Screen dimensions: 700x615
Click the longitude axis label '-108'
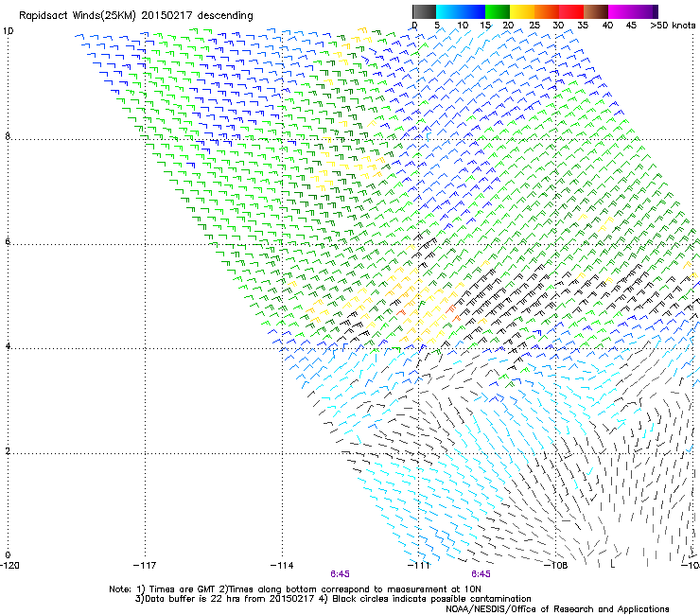pyautogui.click(x=556, y=566)
